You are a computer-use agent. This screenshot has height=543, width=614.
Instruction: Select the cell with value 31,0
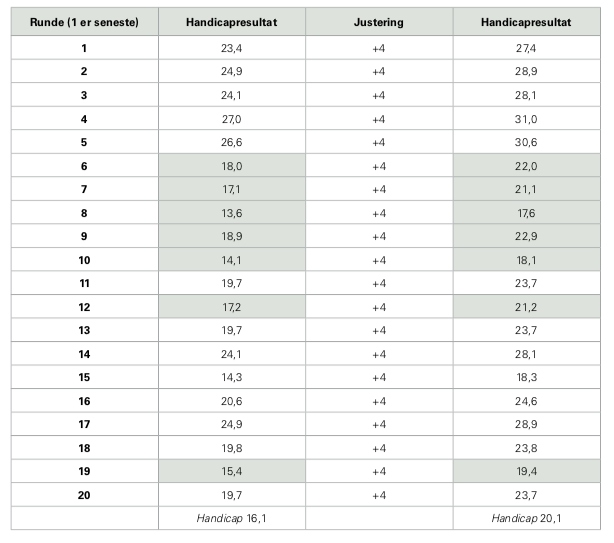(526, 119)
